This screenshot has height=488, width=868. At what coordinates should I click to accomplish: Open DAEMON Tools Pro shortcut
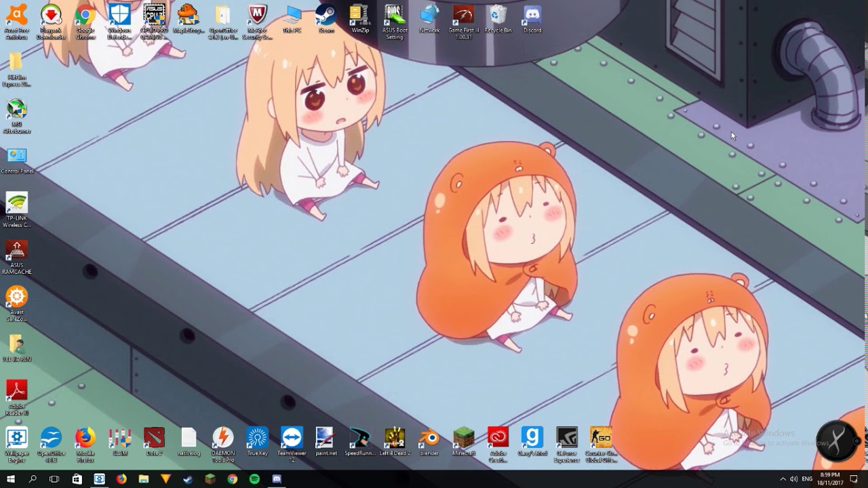223,445
